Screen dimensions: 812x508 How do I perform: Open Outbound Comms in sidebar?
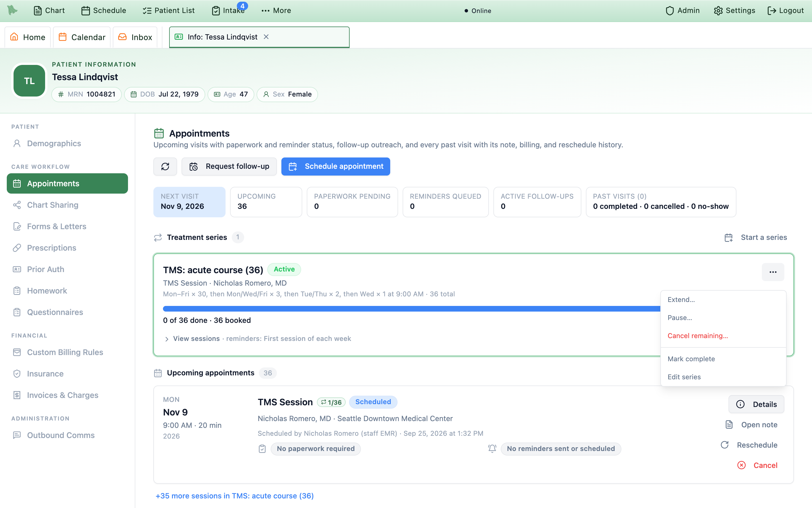pyautogui.click(x=67, y=435)
